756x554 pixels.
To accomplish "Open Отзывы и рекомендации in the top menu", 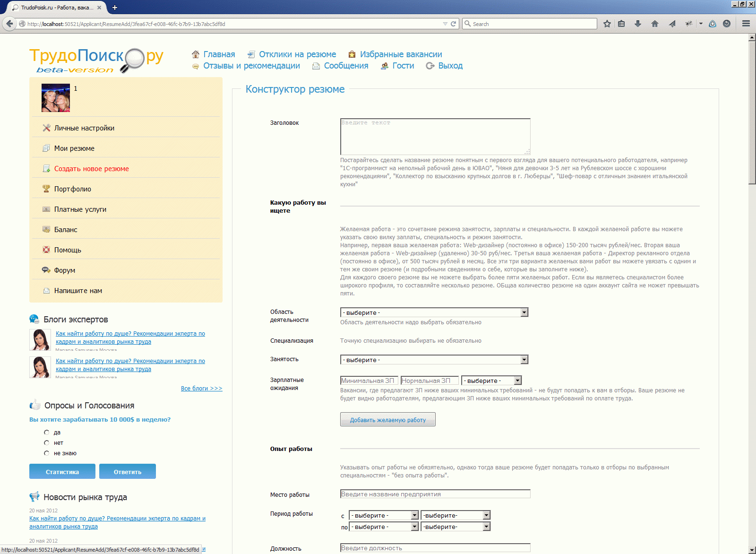I will (252, 66).
